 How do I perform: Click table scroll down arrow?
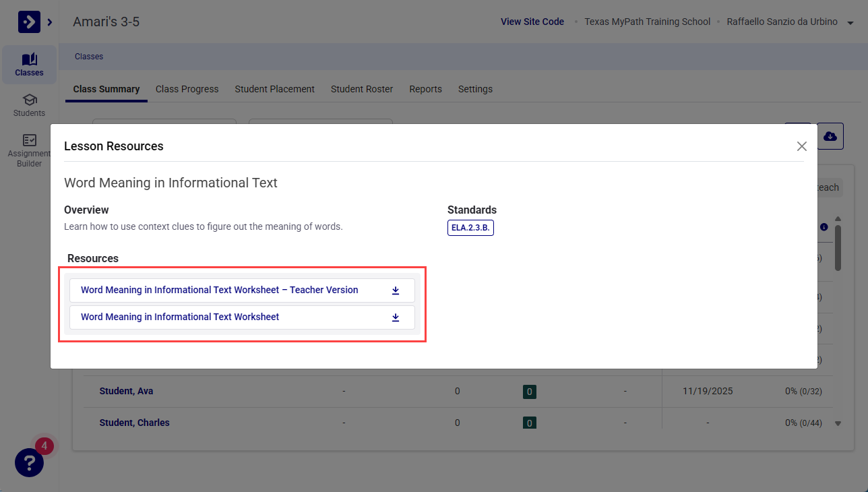point(838,423)
